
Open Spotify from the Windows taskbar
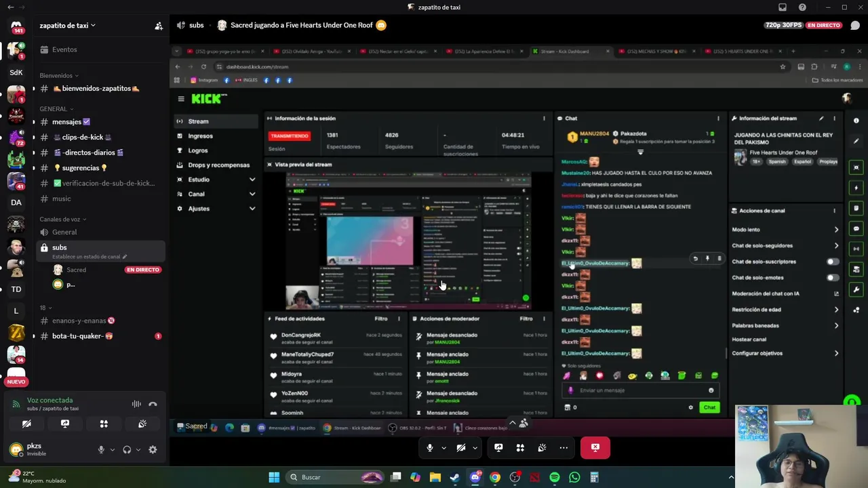tap(555, 477)
